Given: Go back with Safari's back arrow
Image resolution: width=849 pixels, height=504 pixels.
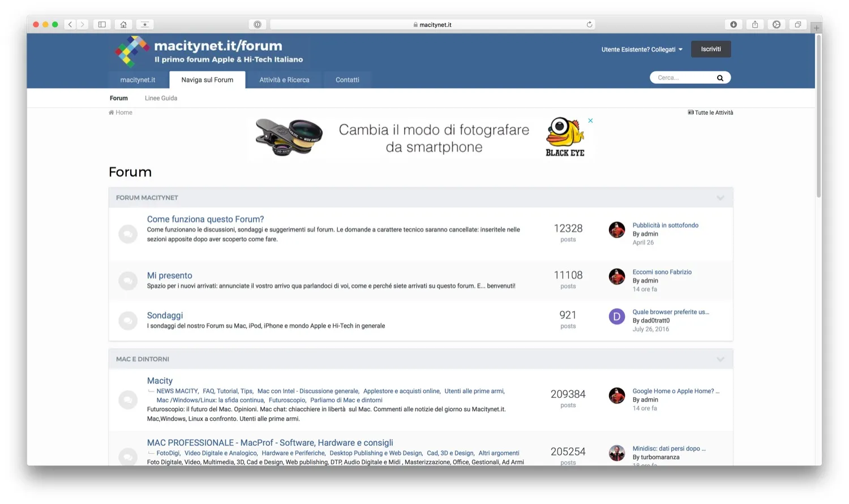Looking at the screenshot, I should click(x=70, y=24).
